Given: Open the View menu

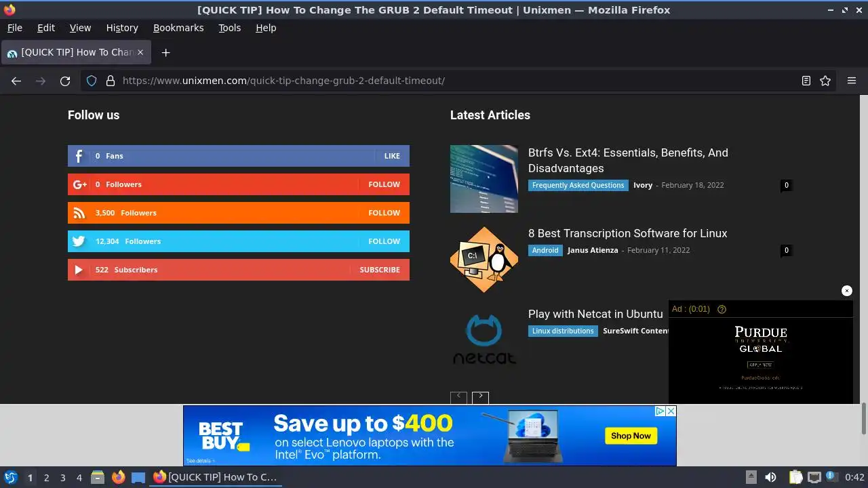Looking at the screenshot, I should 80,28.
